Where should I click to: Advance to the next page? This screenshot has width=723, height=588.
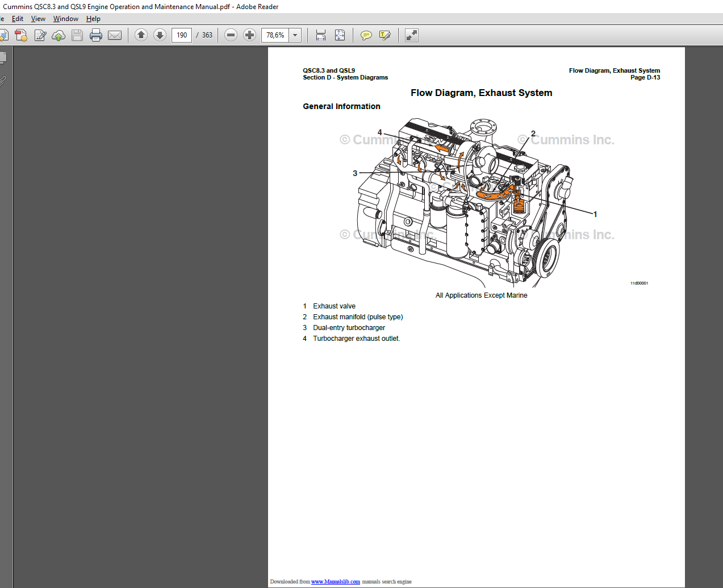pos(160,35)
